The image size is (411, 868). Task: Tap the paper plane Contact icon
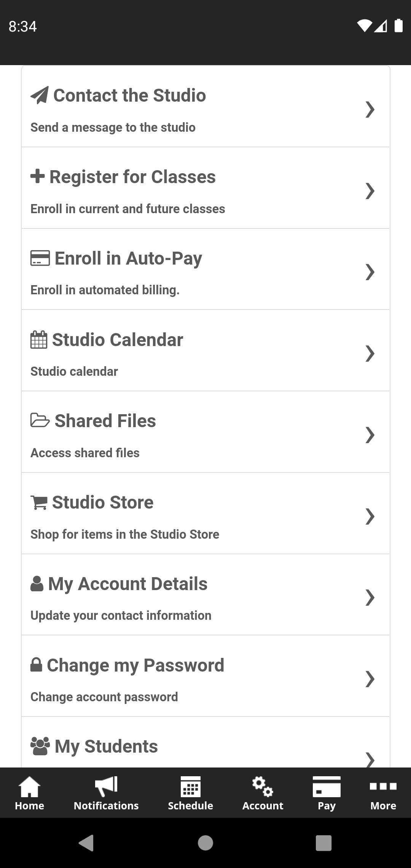(x=40, y=95)
